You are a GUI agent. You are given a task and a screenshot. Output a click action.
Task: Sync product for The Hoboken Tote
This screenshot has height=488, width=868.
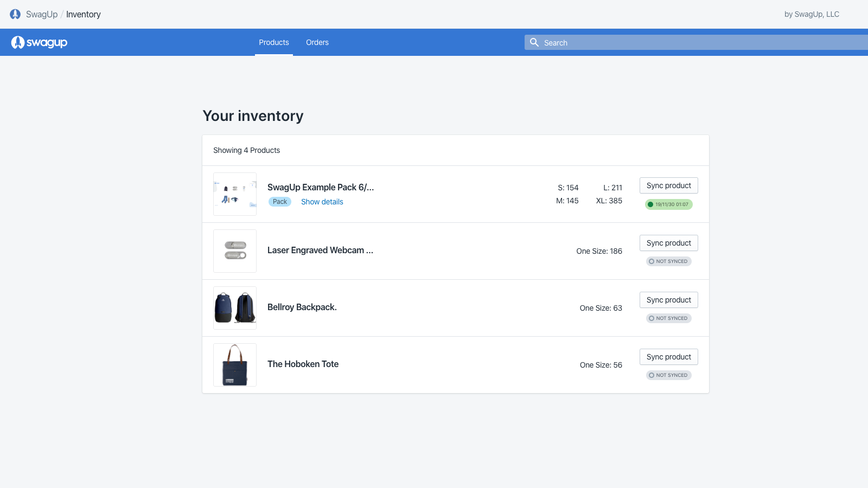(669, 357)
